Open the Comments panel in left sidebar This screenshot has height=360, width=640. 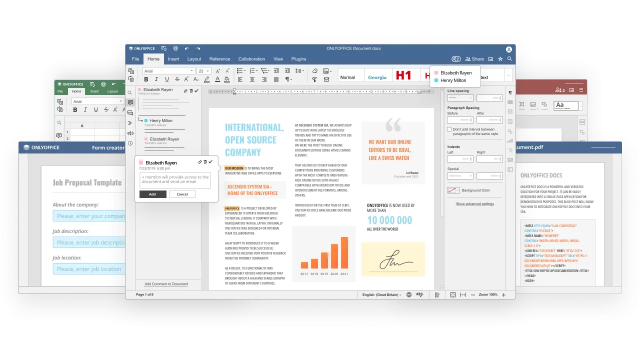click(130, 102)
